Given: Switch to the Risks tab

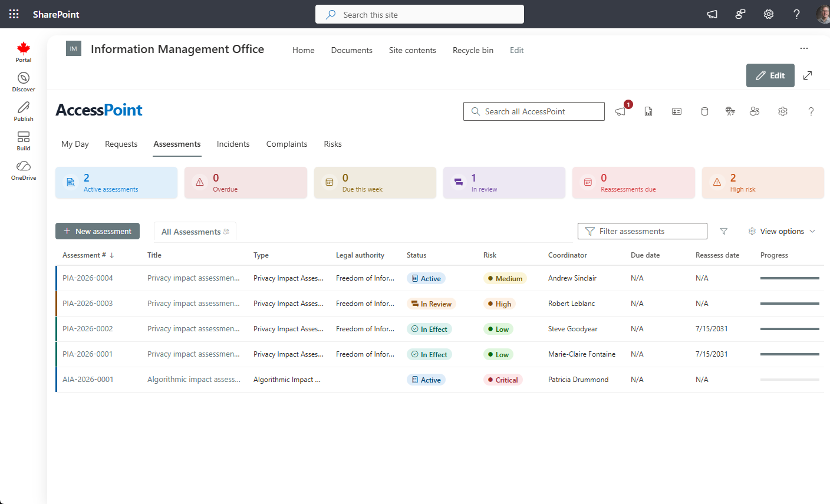Looking at the screenshot, I should [332, 144].
